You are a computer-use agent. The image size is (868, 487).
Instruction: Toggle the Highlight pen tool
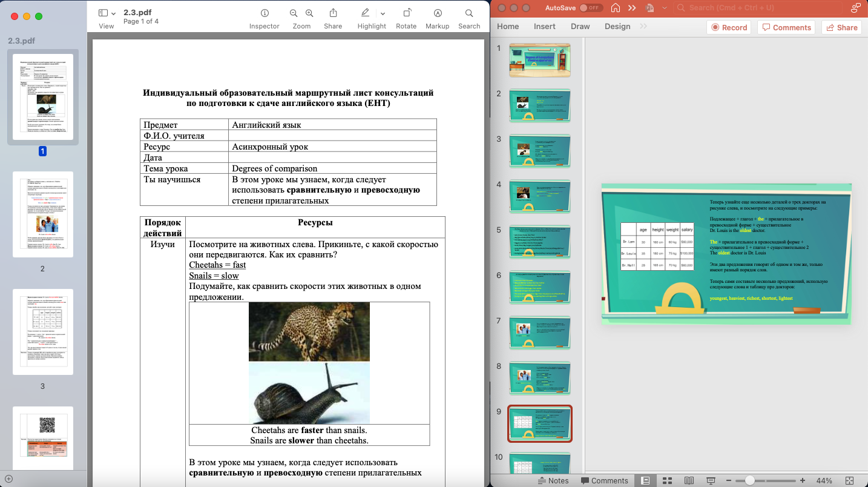[365, 13]
